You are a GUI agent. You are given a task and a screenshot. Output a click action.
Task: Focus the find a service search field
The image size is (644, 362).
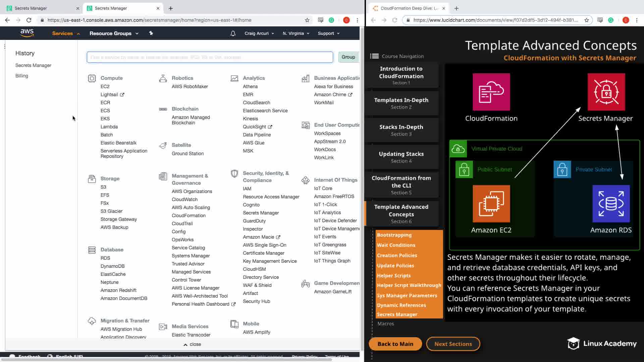210,57
